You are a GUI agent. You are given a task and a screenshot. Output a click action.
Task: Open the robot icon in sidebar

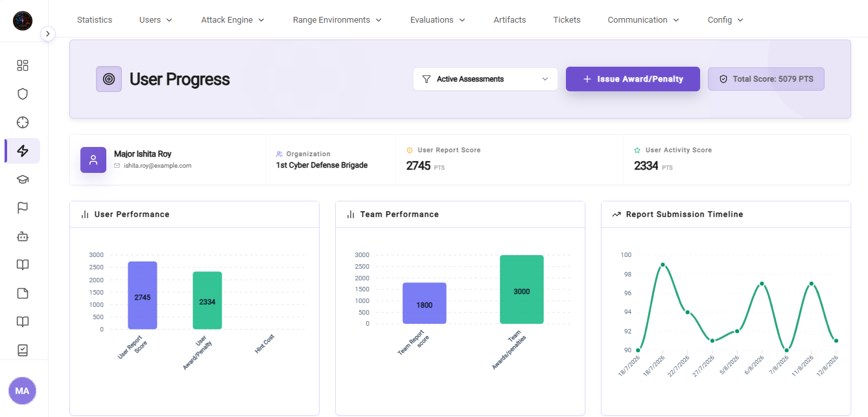point(23,236)
